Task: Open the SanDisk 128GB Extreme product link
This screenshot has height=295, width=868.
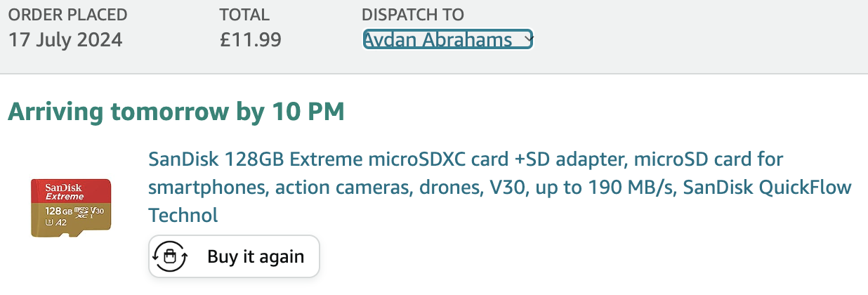Action: click(499, 187)
